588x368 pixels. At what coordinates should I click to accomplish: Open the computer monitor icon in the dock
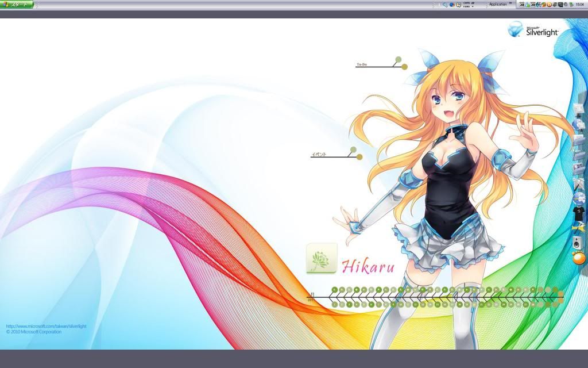[578, 109]
